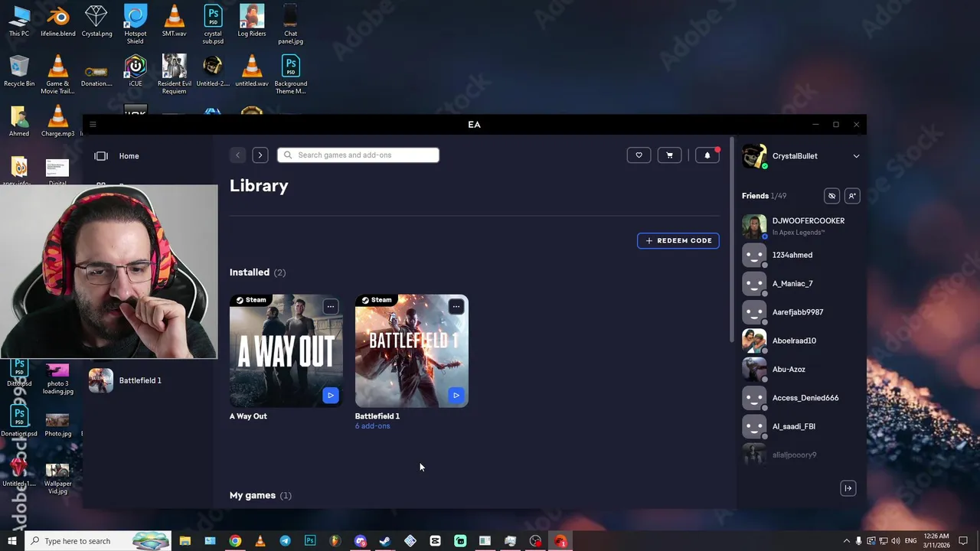Open the A Way Out cover art

click(286, 351)
